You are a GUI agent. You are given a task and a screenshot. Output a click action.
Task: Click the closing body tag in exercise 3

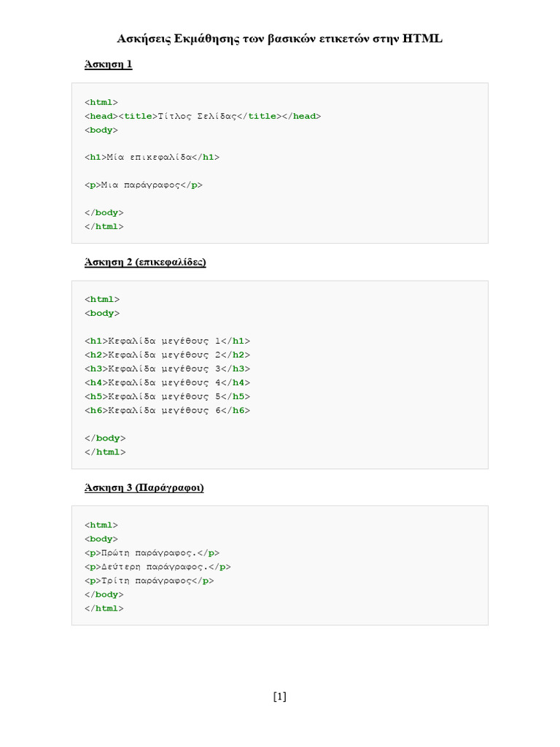(x=104, y=595)
